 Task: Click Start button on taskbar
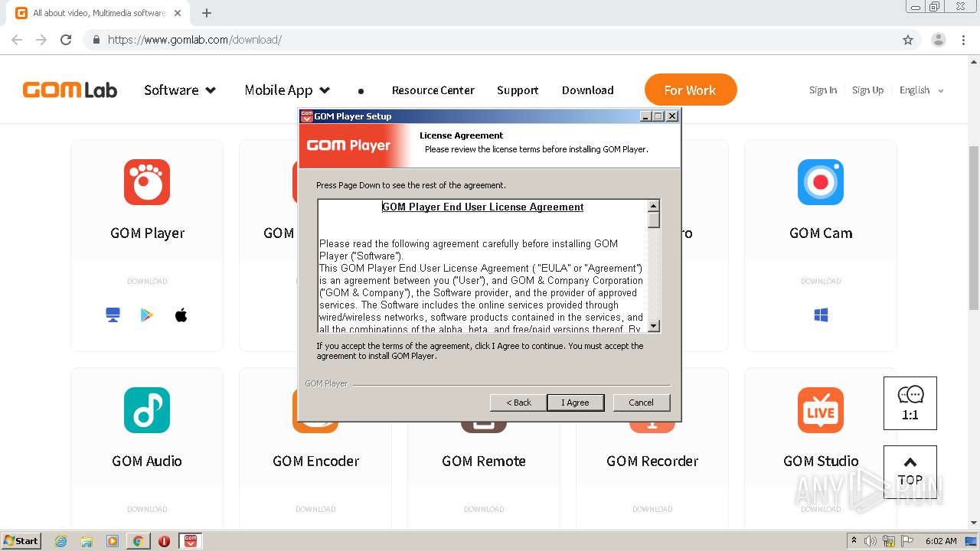coord(21,541)
